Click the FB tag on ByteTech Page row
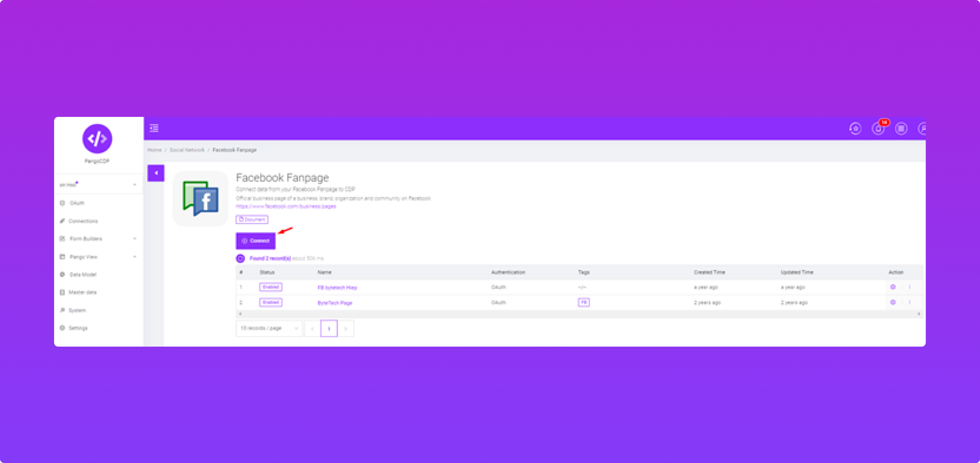The image size is (980, 463). point(583,302)
